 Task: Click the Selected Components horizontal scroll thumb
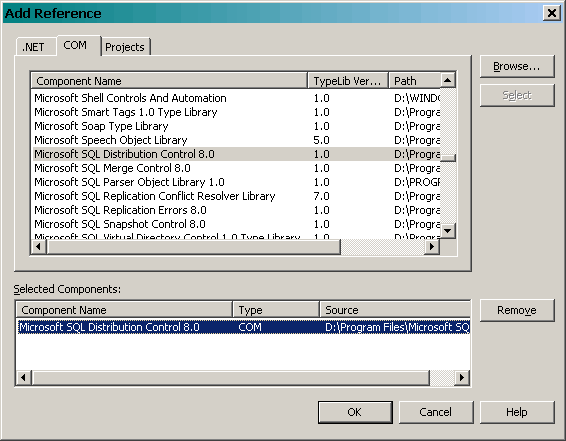[x=231, y=377]
